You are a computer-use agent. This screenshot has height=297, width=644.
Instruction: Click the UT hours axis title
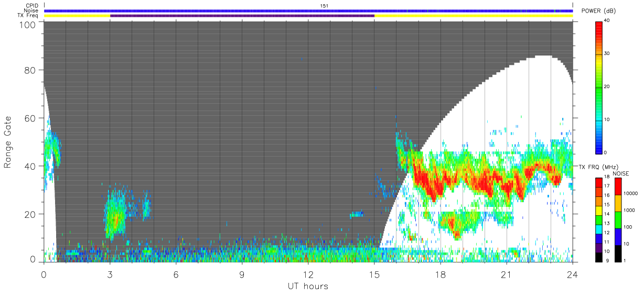308,286
